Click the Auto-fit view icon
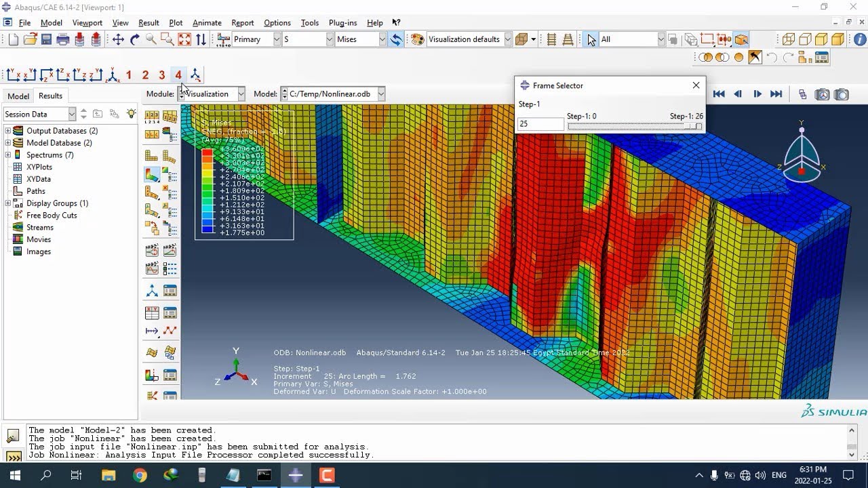The height and width of the screenshot is (488, 868). 184,39
